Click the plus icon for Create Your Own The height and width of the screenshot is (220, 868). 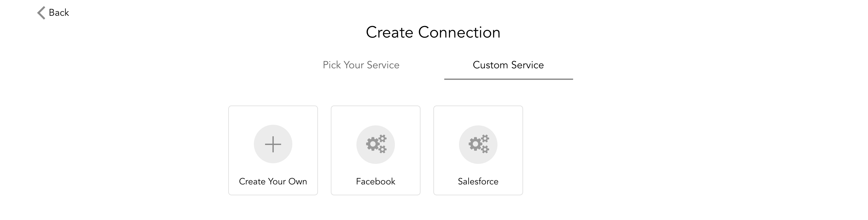coord(273,145)
